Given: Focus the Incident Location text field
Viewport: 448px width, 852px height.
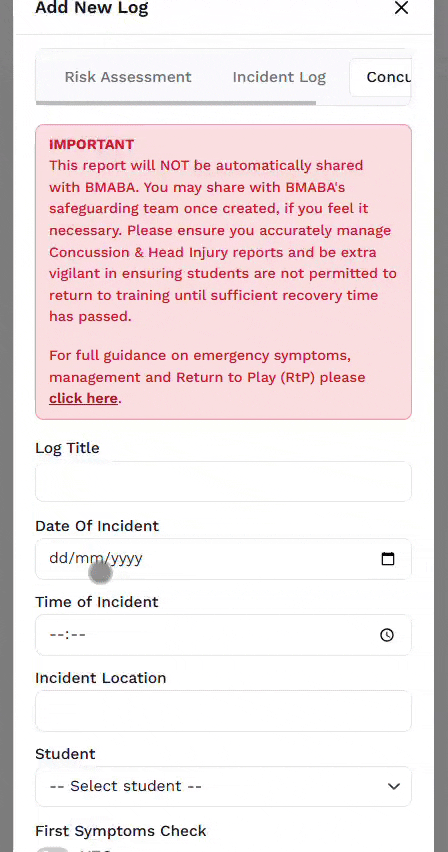Looking at the screenshot, I should (x=223, y=711).
